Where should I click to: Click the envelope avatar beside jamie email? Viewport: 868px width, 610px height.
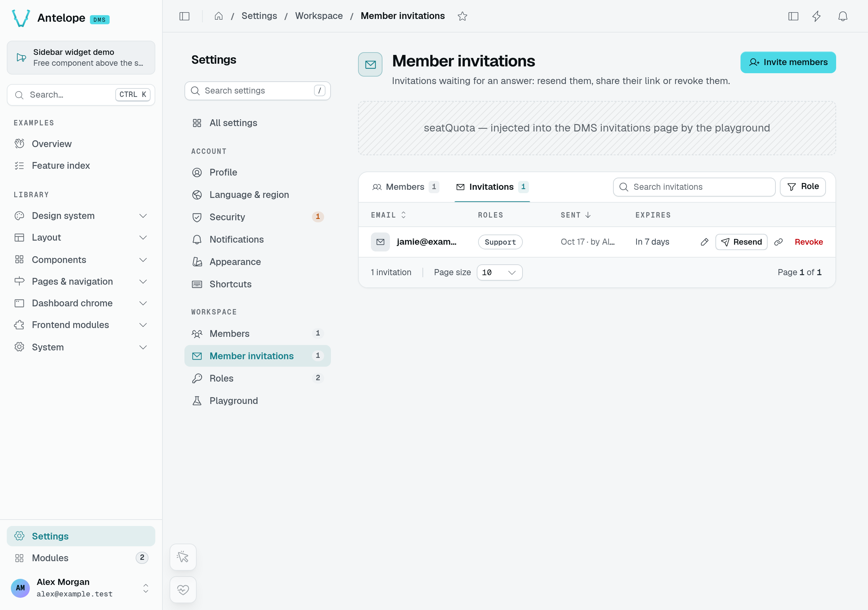[x=380, y=242]
